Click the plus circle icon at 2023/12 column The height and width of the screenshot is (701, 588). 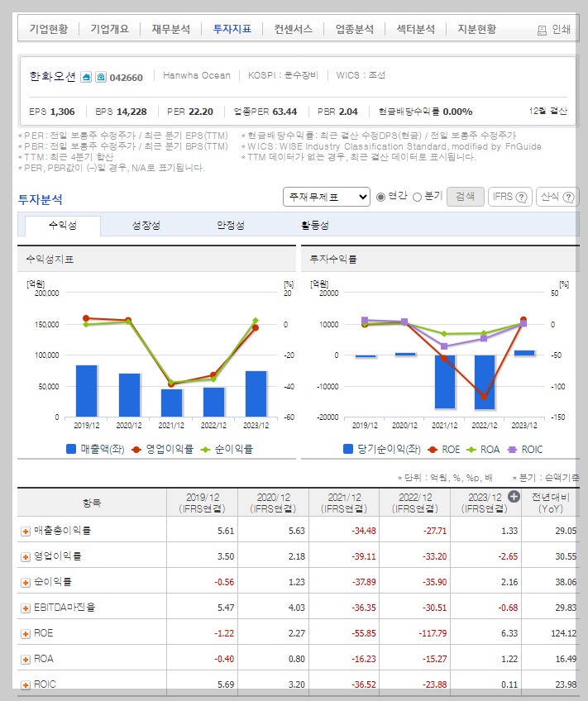click(514, 497)
